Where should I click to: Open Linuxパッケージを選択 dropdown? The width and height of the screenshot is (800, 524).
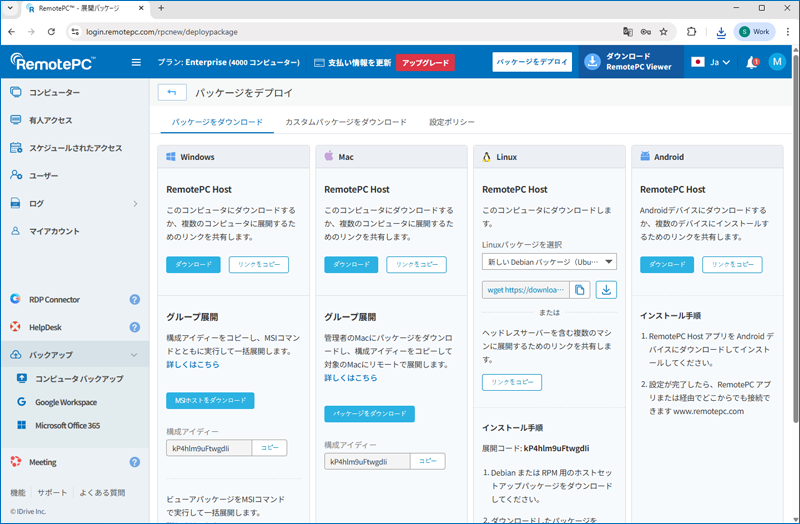point(549,262)
